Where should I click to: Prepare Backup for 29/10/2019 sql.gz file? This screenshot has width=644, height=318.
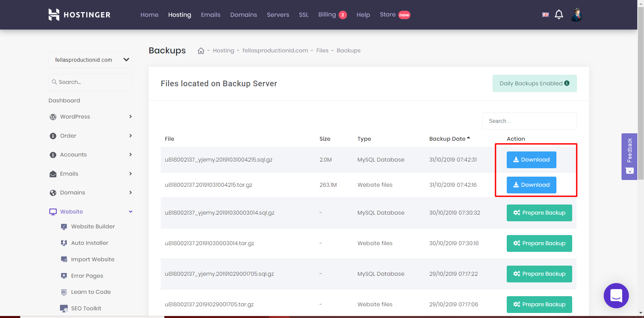pyautogui.click(x=539, y=274)
